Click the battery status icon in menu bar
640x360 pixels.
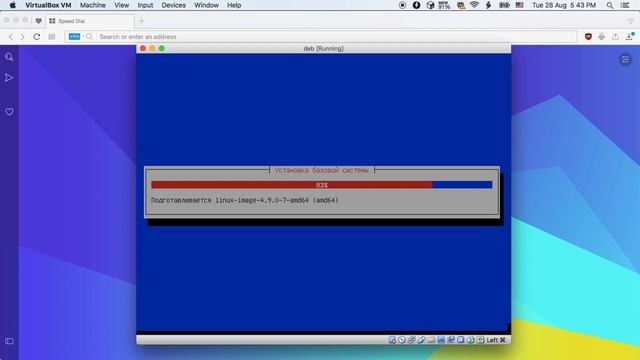tap(504, 5)
